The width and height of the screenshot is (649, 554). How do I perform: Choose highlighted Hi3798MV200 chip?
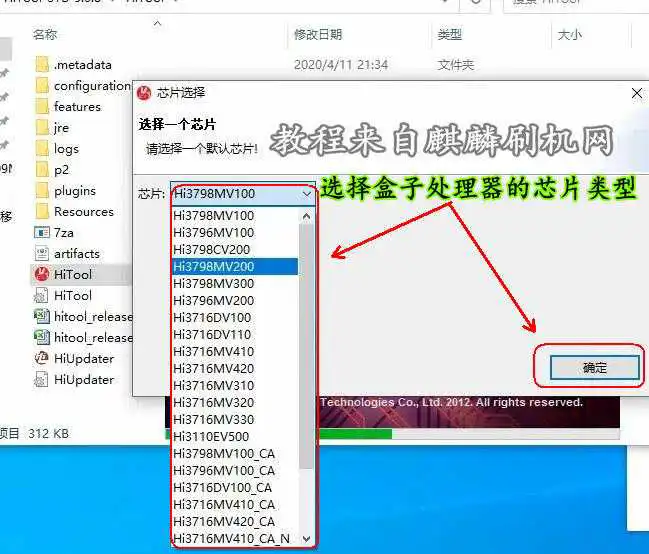[235, 267]
